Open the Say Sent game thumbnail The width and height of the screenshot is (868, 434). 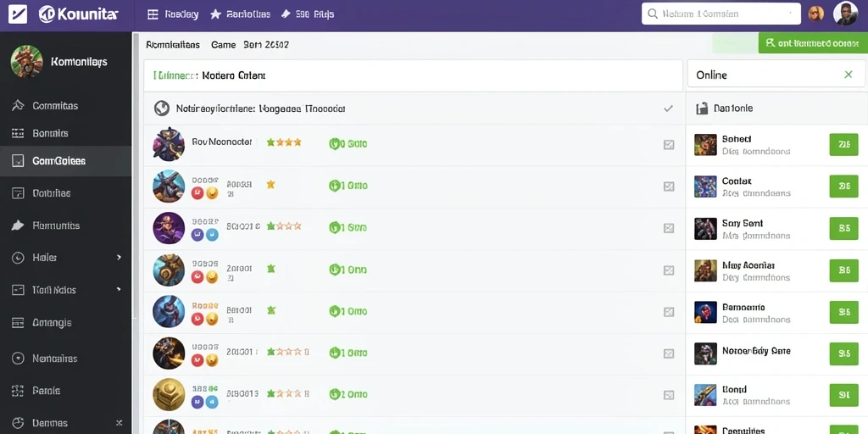[x=705, y=228]
